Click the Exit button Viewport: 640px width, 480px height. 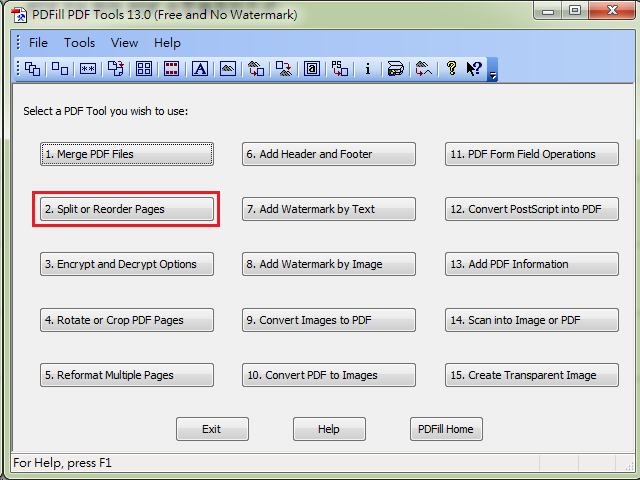coord(212,429)
